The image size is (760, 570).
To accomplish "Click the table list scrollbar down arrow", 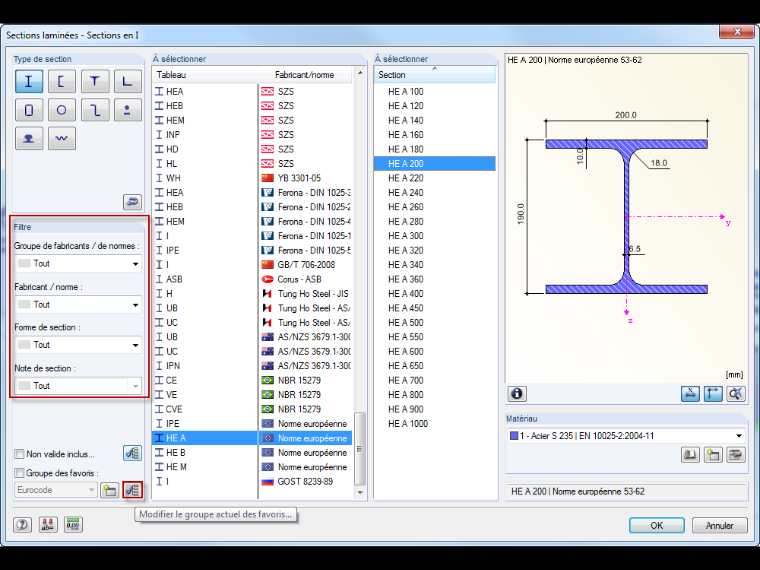I will (x=360, y=492).
